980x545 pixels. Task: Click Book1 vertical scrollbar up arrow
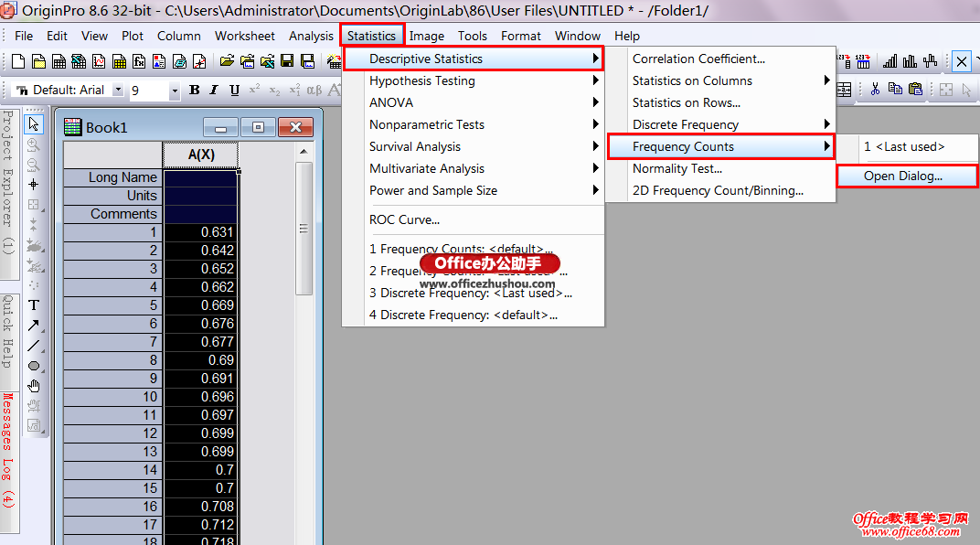[x=304, y=151]
